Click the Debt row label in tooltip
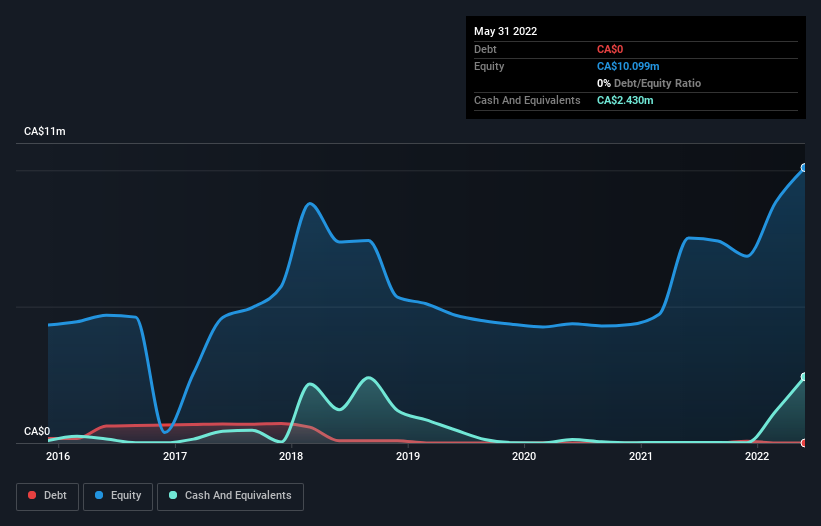The image size is (821, 526). (485, 49)
